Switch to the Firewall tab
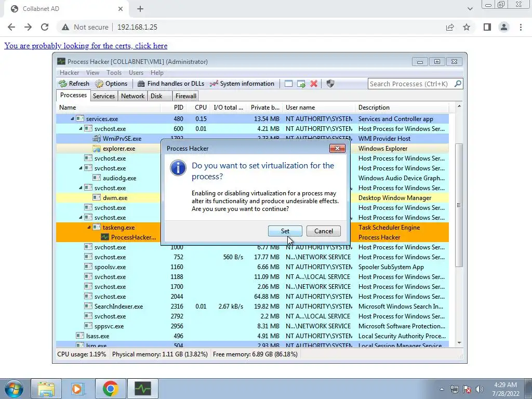532x399 pixels. tap(185, 96)
